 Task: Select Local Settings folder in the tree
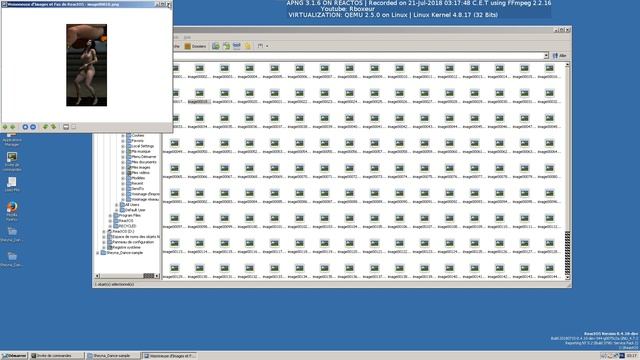point(142,146)
